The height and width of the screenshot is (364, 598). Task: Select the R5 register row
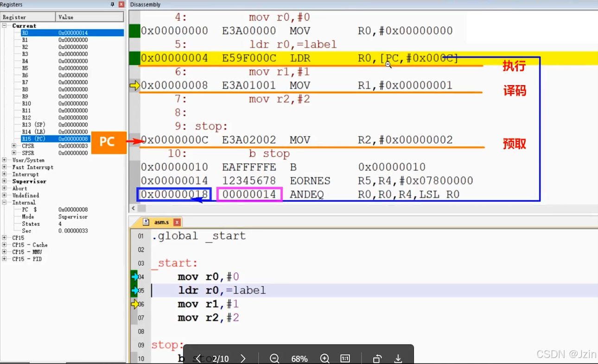coord(72,68)
